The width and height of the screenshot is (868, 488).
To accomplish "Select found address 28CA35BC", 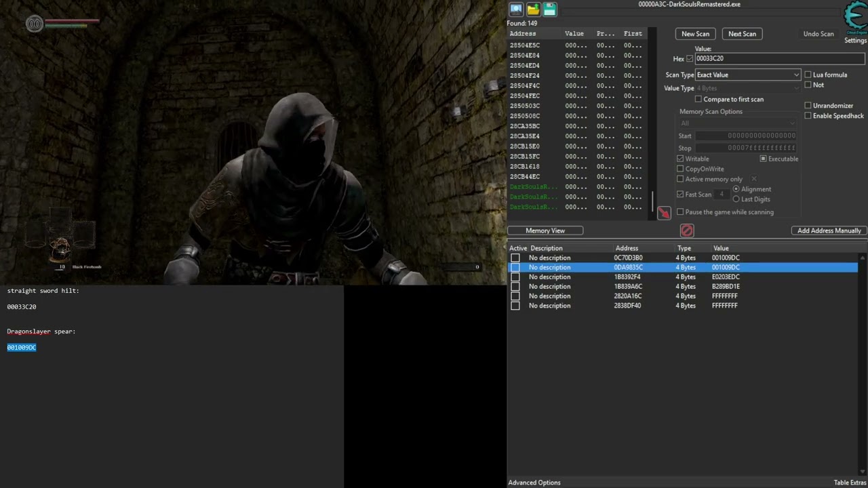I will (x=525, y=126).
